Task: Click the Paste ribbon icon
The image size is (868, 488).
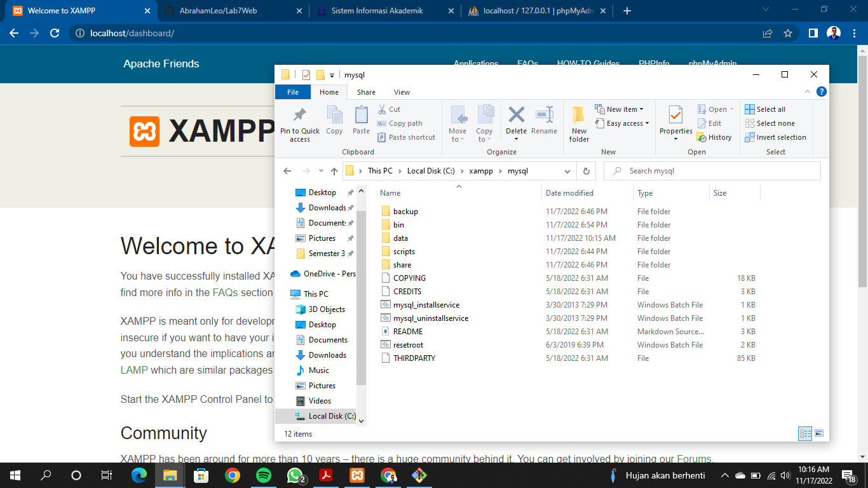Action: (361, 115)
